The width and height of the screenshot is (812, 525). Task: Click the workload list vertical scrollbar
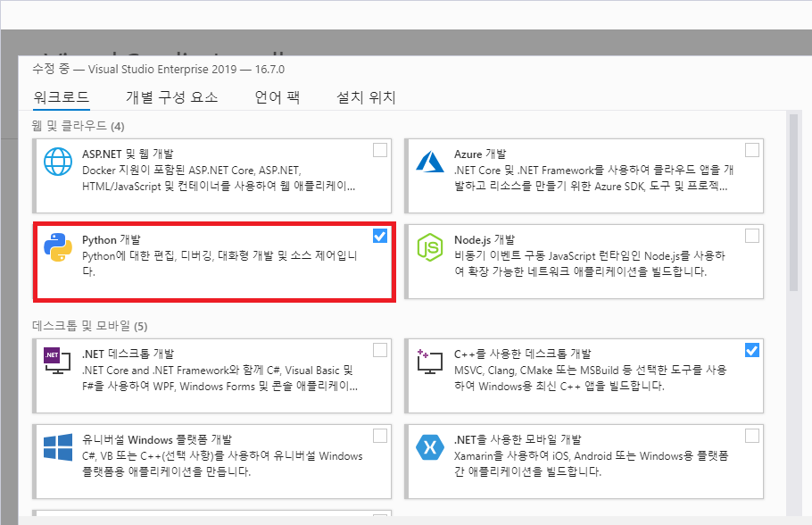pos(793,202)
